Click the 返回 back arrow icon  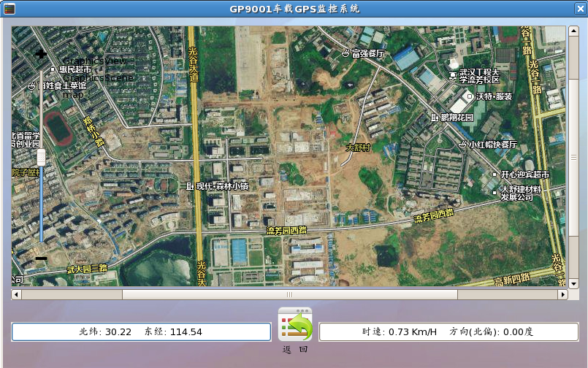click(x=295, y=324)
